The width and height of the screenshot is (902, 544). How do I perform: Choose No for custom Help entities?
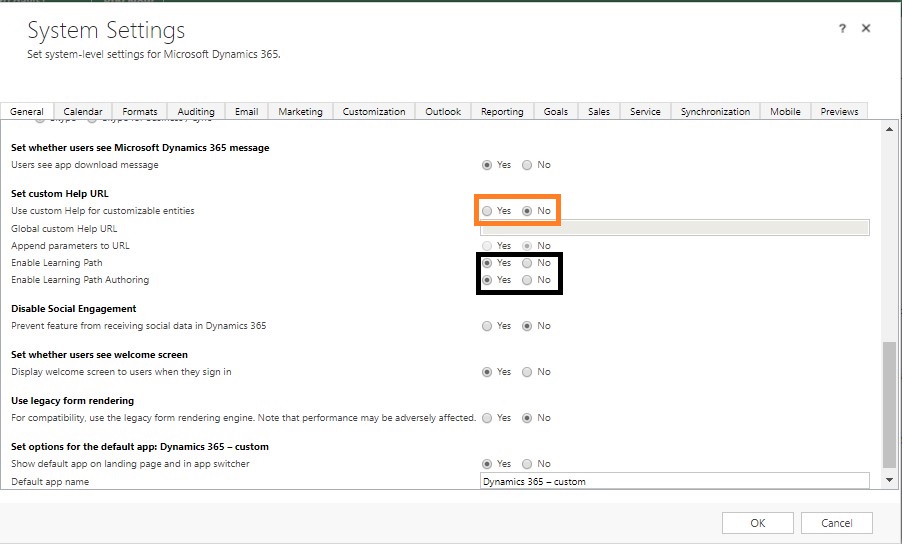527,211
